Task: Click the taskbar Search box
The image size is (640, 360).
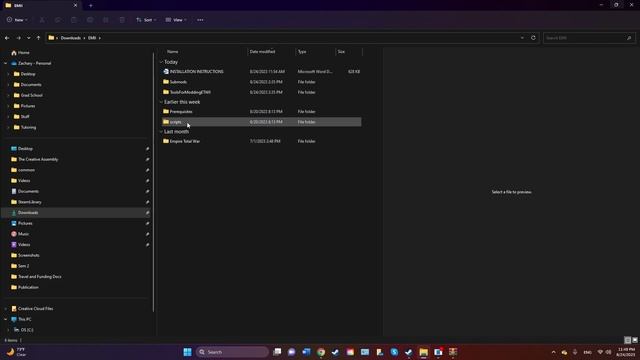Action: coord(232,352)
